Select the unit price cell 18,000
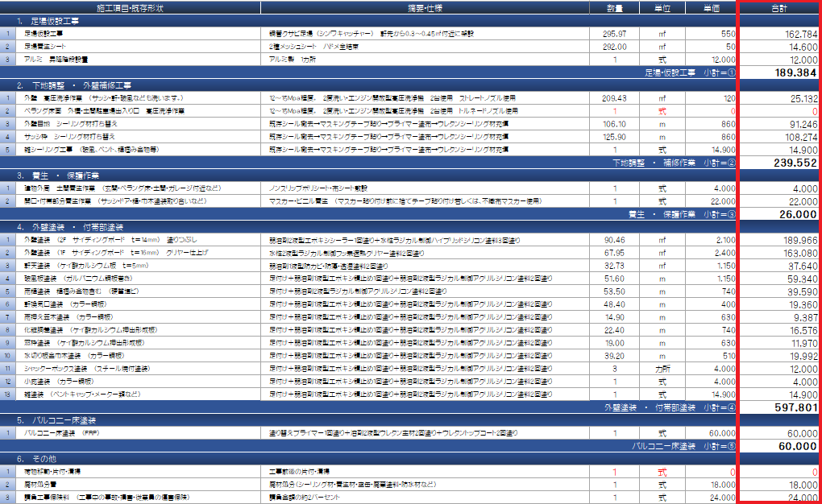 [711, 485]
